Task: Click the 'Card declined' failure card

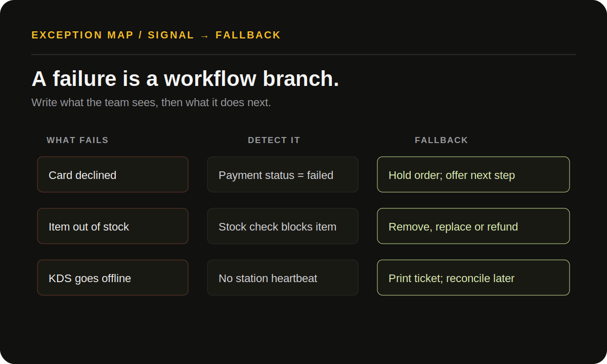Action: click(113, 174)
